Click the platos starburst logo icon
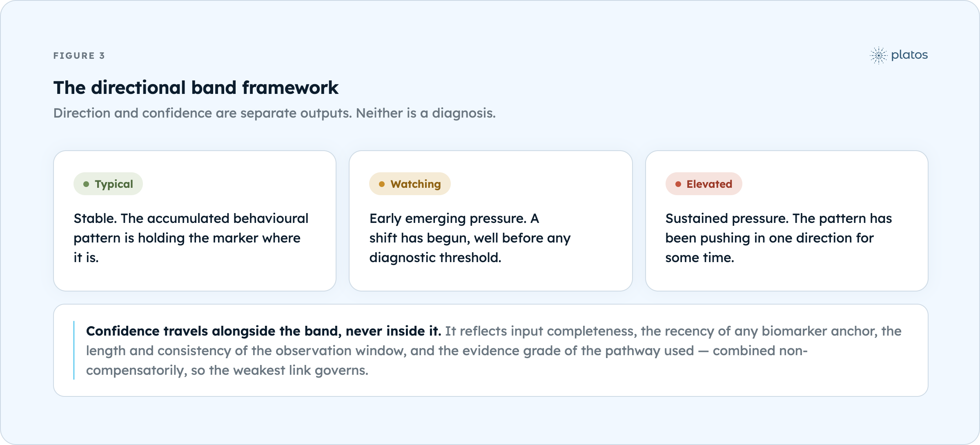 coord(878,55)
